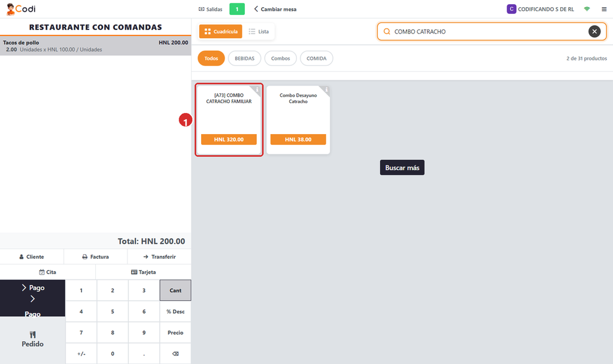Select Precio price mode

(175, 332)
